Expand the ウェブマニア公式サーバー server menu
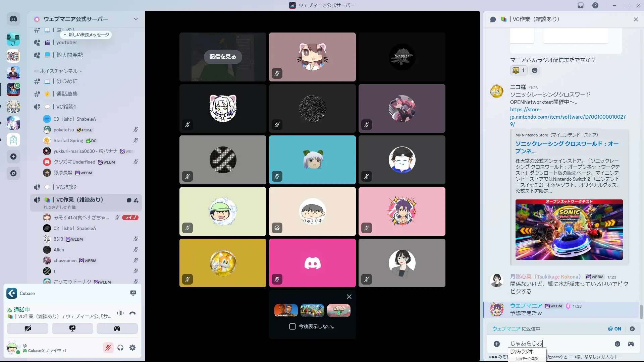Screen dimensions: 644x362 click(x=136, y=19)
